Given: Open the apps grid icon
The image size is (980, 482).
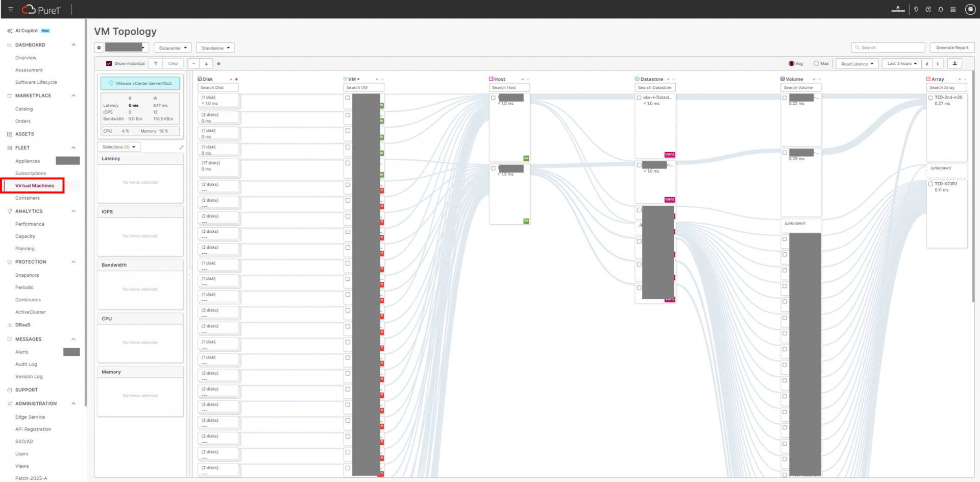Looking at the screenshot, I should point(953,9).
